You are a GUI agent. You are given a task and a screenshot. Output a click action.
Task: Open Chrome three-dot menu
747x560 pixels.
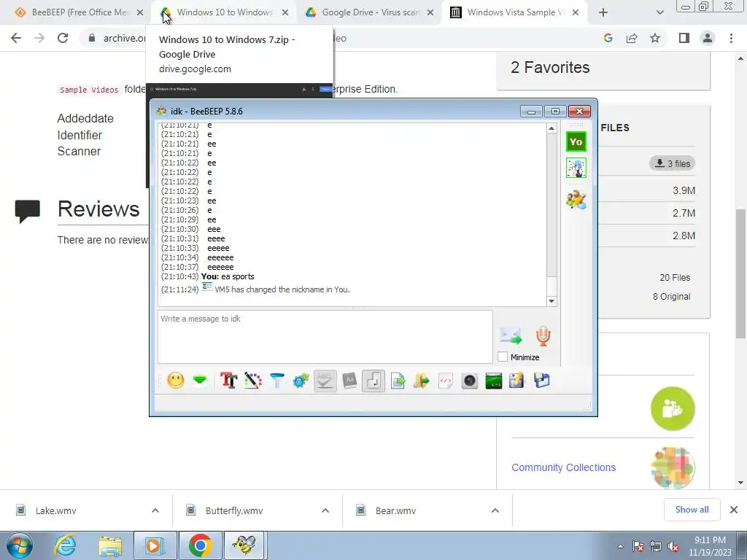[x=731, y=38]
